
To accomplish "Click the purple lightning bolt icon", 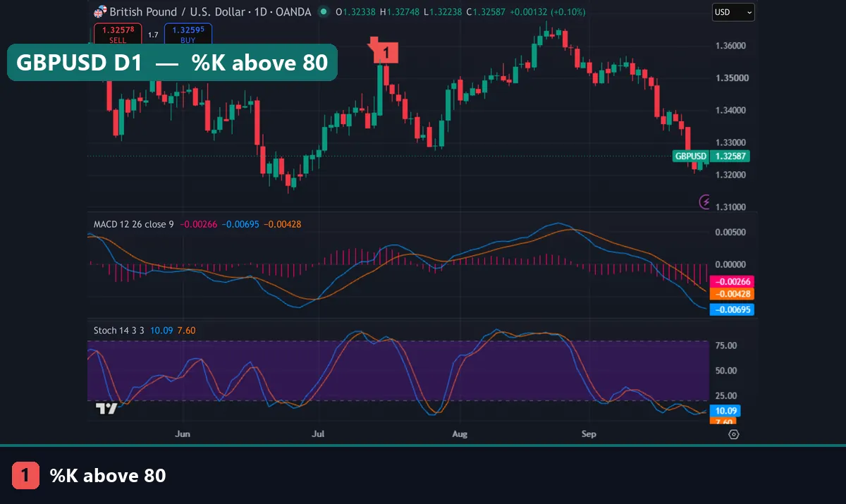I will [704, 202].
